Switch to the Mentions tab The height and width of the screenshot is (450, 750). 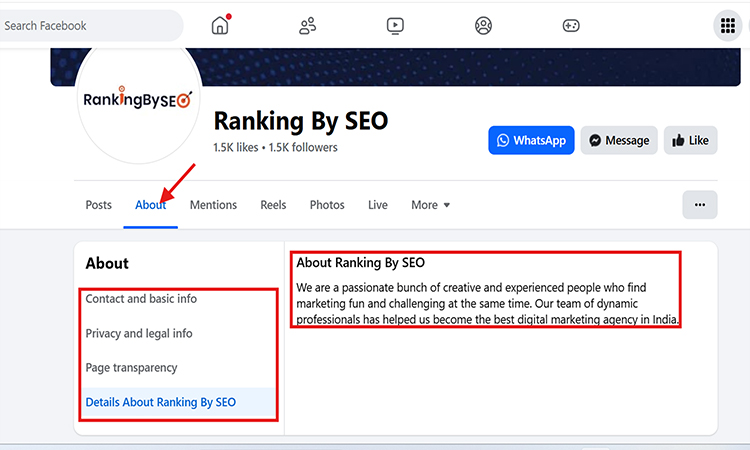tap(213, 205)
